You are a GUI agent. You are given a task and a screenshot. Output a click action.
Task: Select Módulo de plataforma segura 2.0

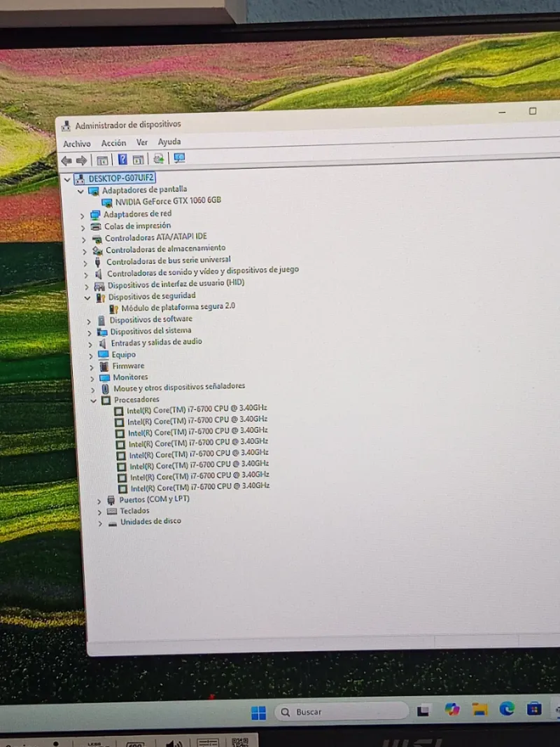[178, 307]
